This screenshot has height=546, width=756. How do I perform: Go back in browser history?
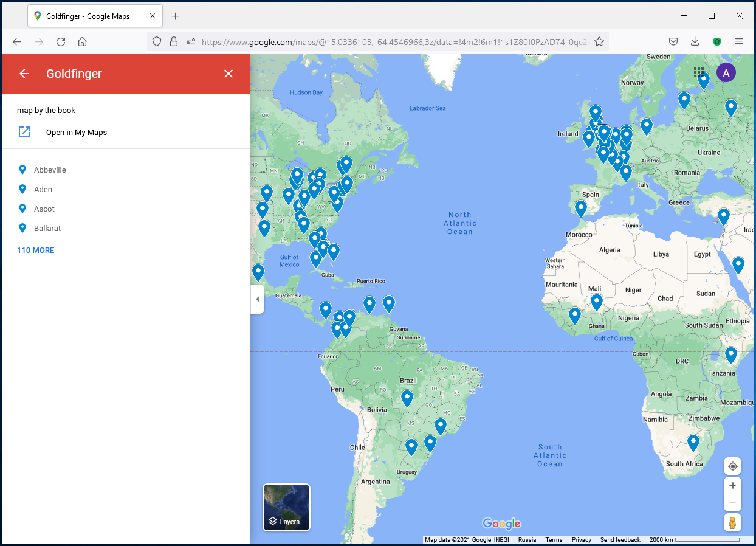click(17, 41)
